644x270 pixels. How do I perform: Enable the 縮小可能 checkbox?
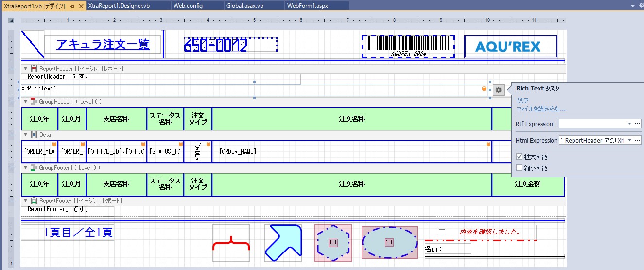[519, 168]
